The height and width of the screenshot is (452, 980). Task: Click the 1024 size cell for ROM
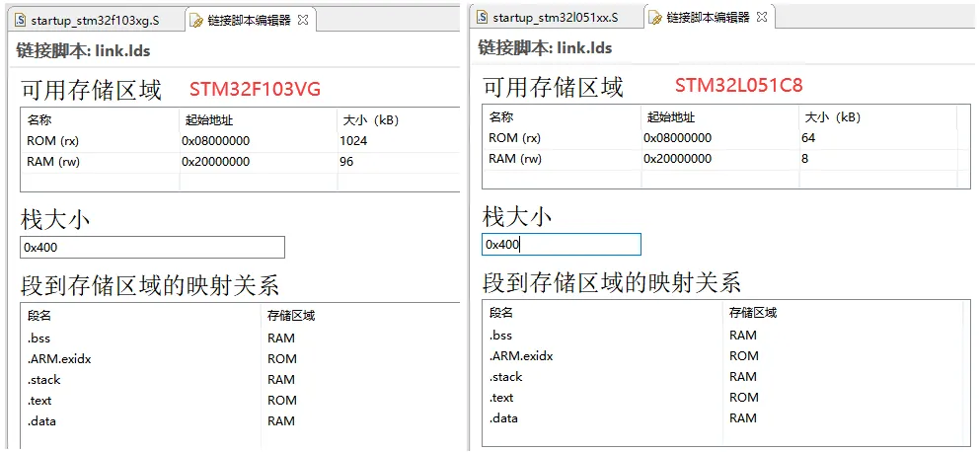353,141
